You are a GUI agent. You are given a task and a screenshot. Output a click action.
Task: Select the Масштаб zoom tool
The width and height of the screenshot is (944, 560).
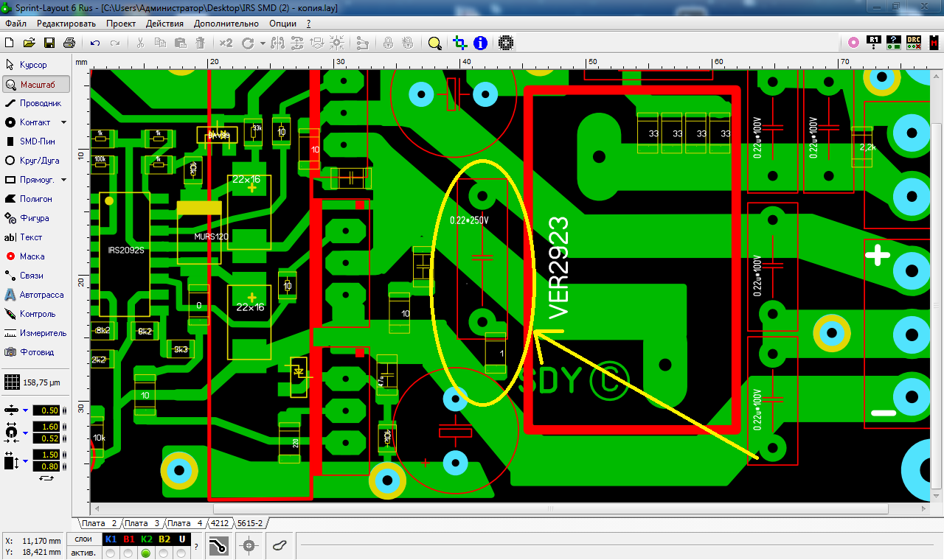pos(35,84)
